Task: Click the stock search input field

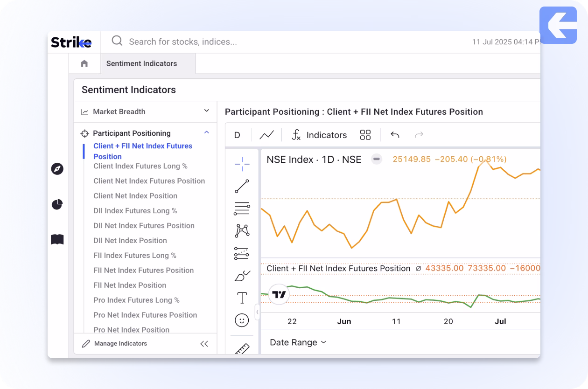Action: (280, 42)
